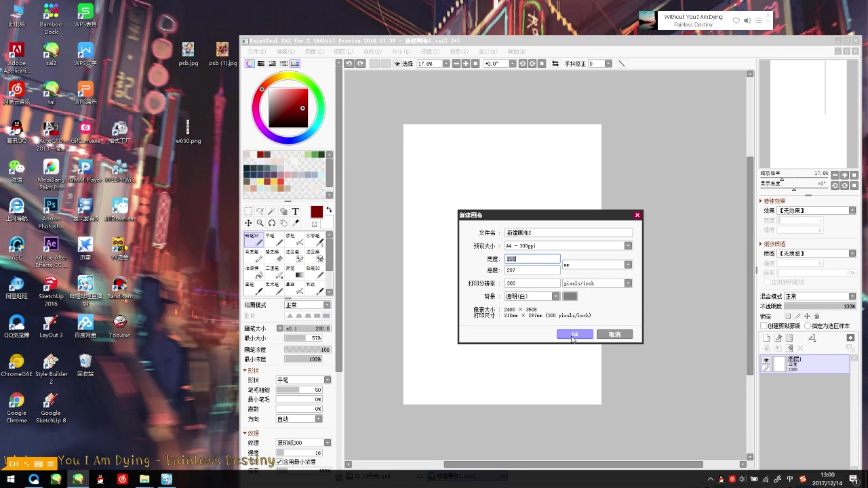The height and width of the screenshot is (488, 868).
Task: Select the 铅笔30 brush preset
Action: click(x=254, y=239)
